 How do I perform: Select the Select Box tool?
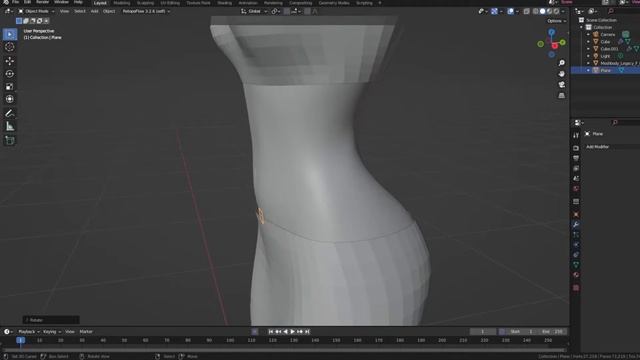pos(10,34)
